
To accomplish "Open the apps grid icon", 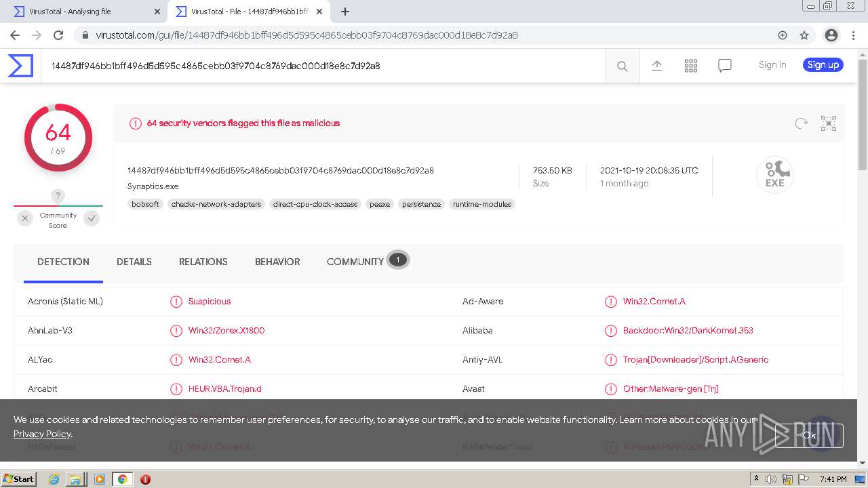I will click(x=691, y=65).
